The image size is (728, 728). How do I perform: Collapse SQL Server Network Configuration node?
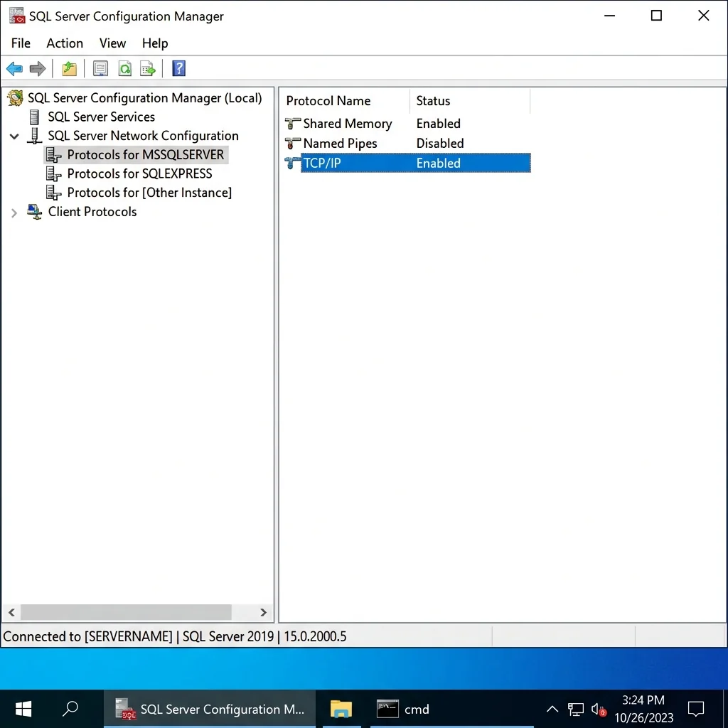[14, 136]
